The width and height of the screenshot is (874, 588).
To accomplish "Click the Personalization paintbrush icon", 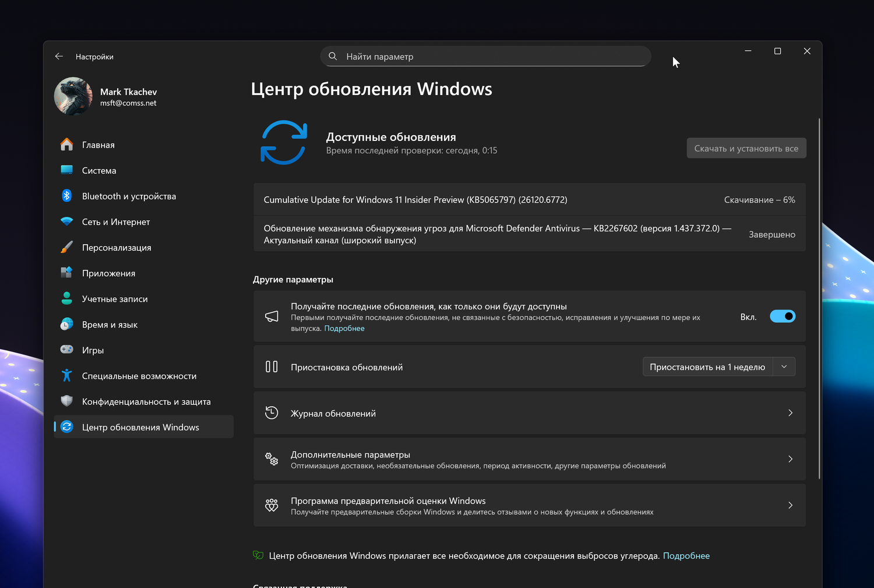I will (x=67, y=247).
